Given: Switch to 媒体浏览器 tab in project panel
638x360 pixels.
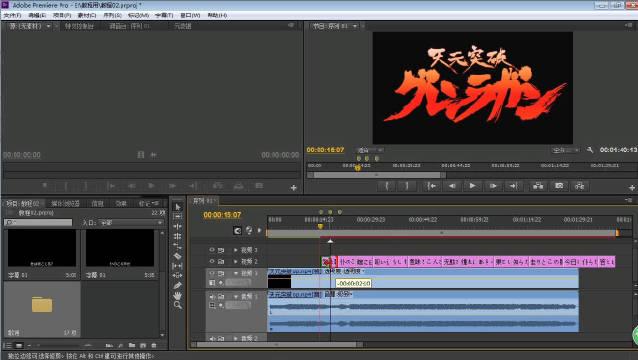Looking at the screenshot, I should (65, 203).
